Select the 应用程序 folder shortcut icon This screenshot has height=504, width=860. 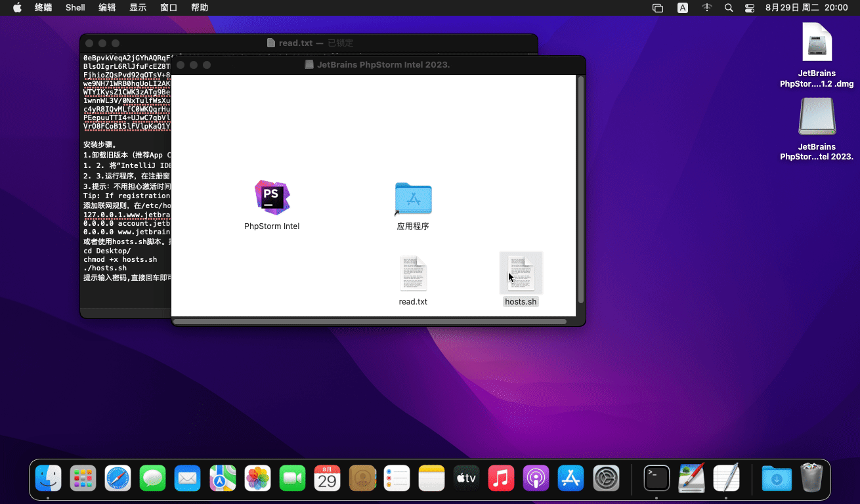[x=413, y=198]
